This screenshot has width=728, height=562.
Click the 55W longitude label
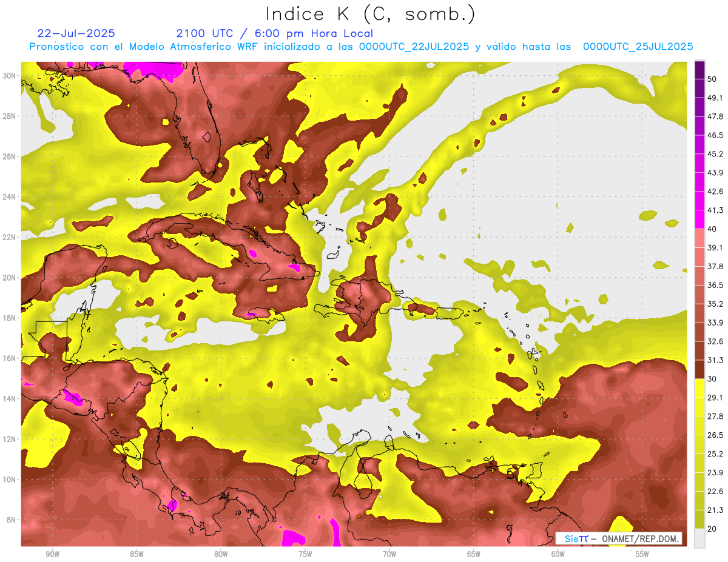[x=642, y=554]
